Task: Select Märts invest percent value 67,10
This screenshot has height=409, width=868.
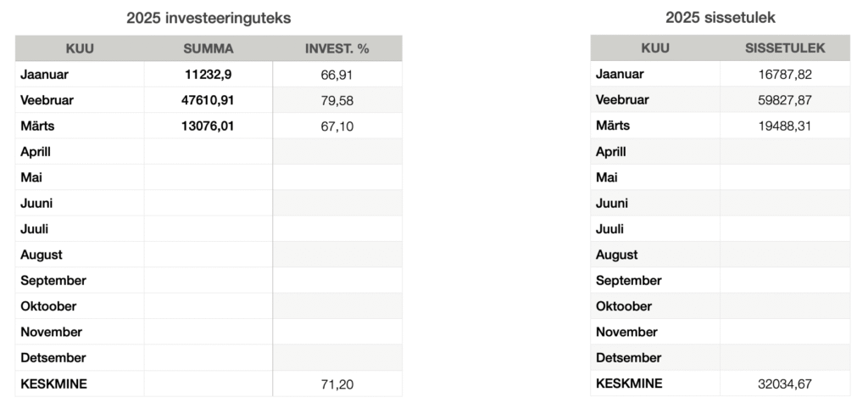Action: click(x=337, y=126)
